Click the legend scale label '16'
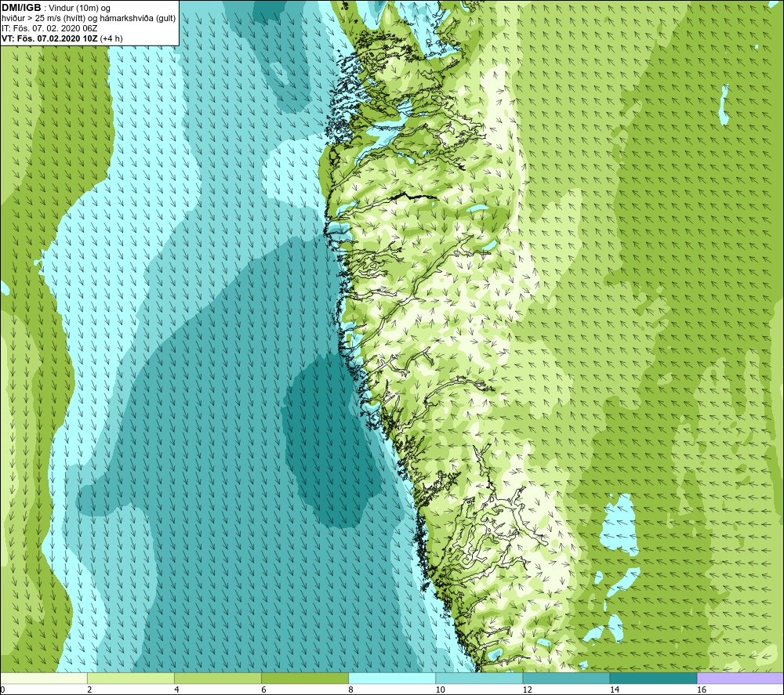 (702, 690)
